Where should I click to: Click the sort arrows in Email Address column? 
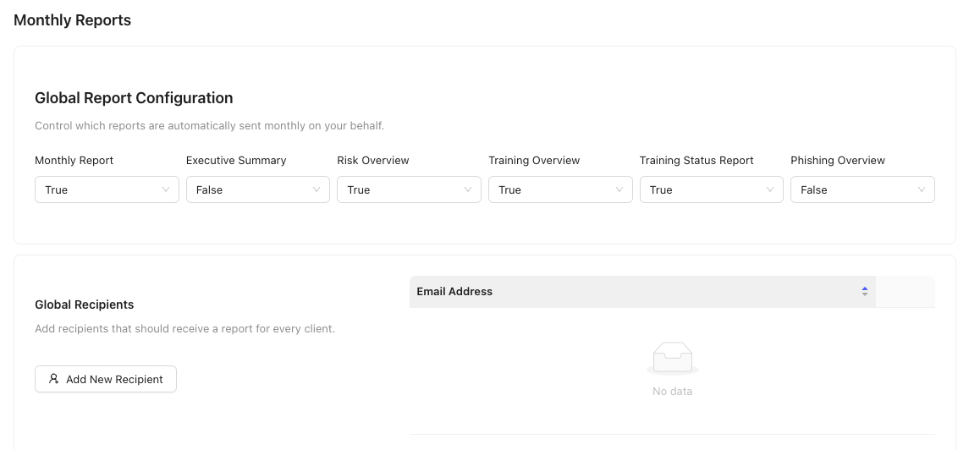(x=864, y=292)
